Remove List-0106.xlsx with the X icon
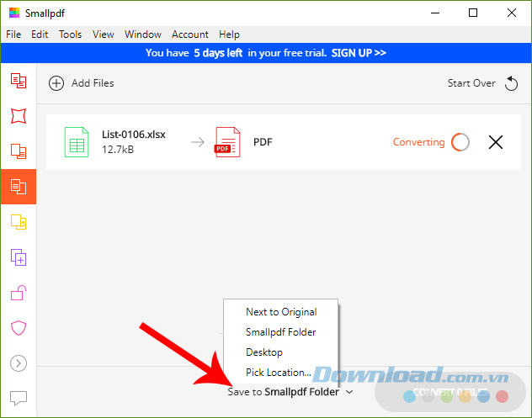The height and width of the screenshot is (418, 532). point(496,142)
